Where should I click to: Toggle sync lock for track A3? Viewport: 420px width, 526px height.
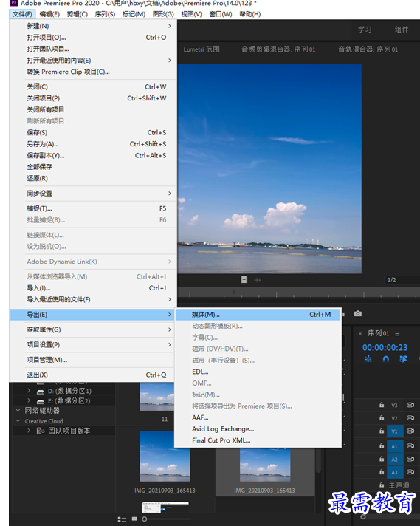pyautogui.click(x=410, y=472)
